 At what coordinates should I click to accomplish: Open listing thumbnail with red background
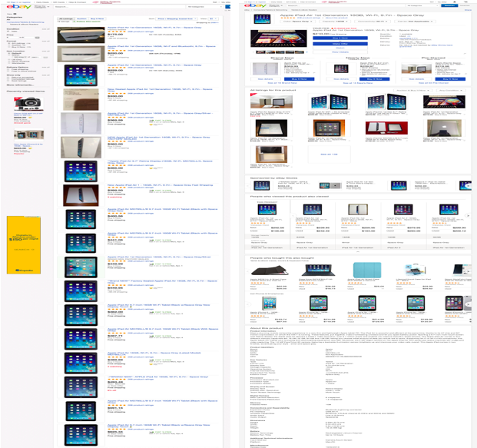coord(386,128)
